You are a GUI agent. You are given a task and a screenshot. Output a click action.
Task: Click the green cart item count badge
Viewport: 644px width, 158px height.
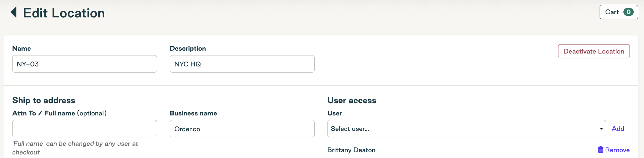coord(628,12)
